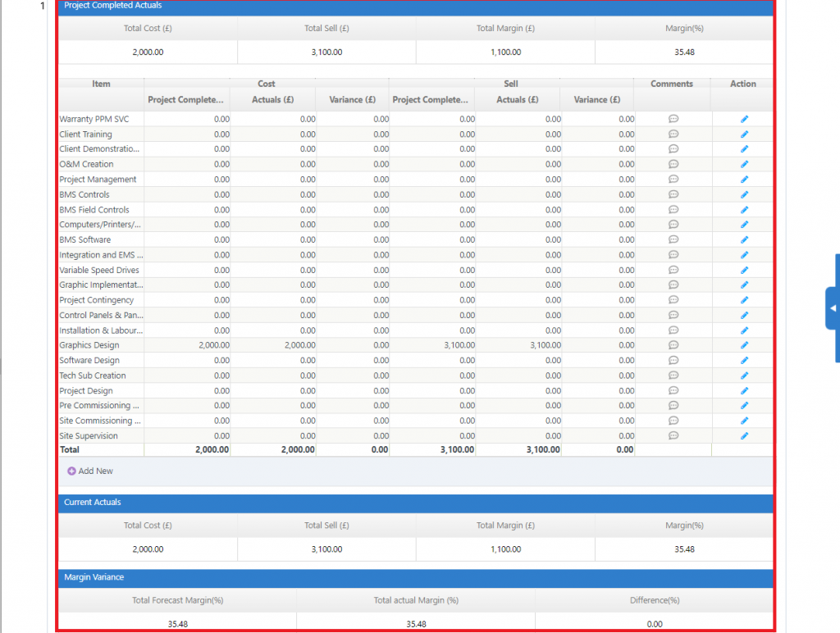Select the Cost Variance (£) column header
Viewport: 840px width, 633px height.
click(352, 99)
